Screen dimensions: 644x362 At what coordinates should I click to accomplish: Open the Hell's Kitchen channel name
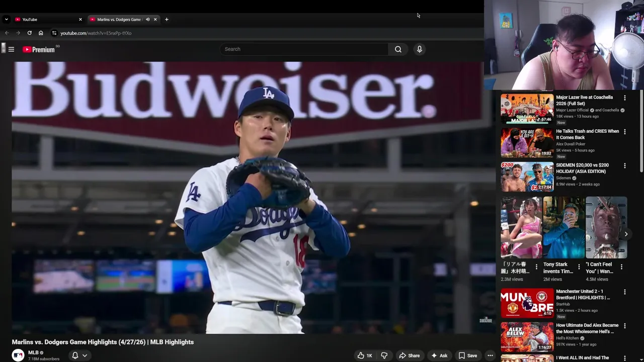(x=568, y=338)
